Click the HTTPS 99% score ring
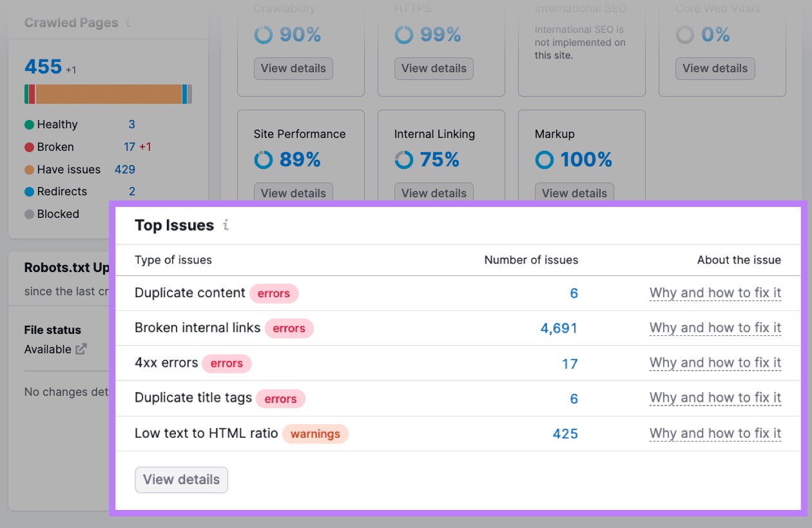 click(403, 34)
